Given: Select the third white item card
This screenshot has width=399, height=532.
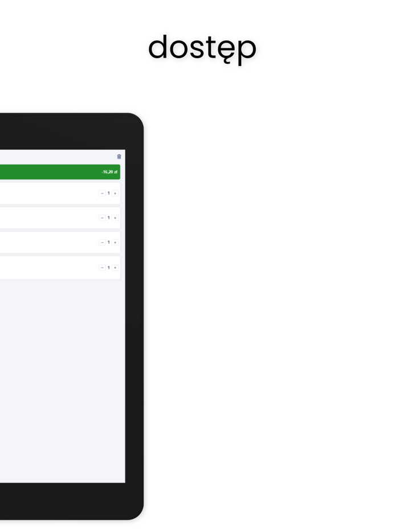Looking at the screenshot, I should [x=60, y=242].
